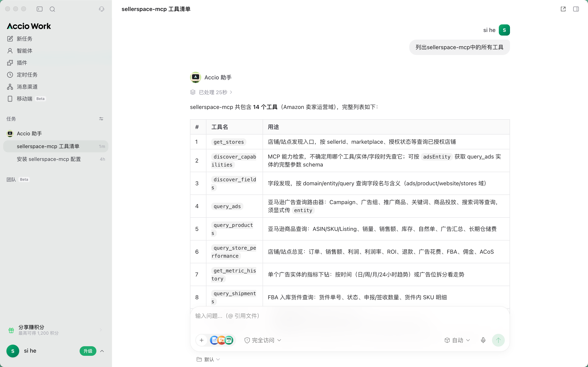Toggle the right side panel icon
This screenshot has width=588, height=367.
click(576, 9)
